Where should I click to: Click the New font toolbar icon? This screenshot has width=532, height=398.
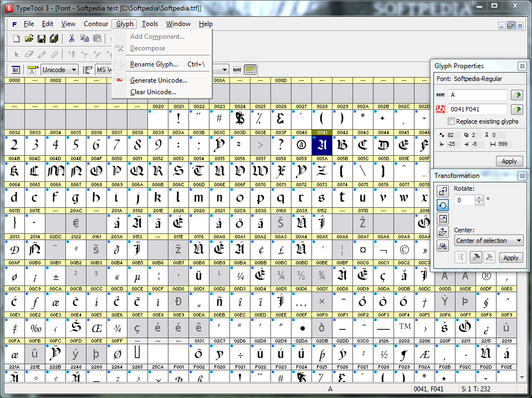(x=16, y=39)
